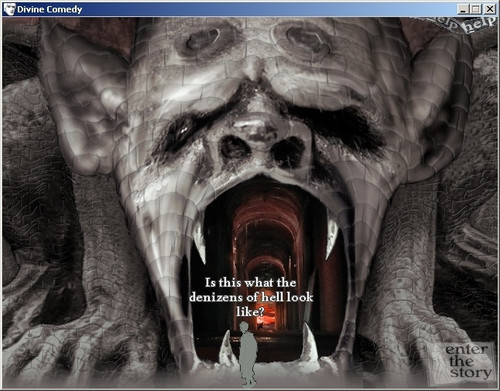The width and height of the screenshot is (500, 391).
Task: Click the 'denizens of hell' dialogue text
Action: tap(251, 297)
